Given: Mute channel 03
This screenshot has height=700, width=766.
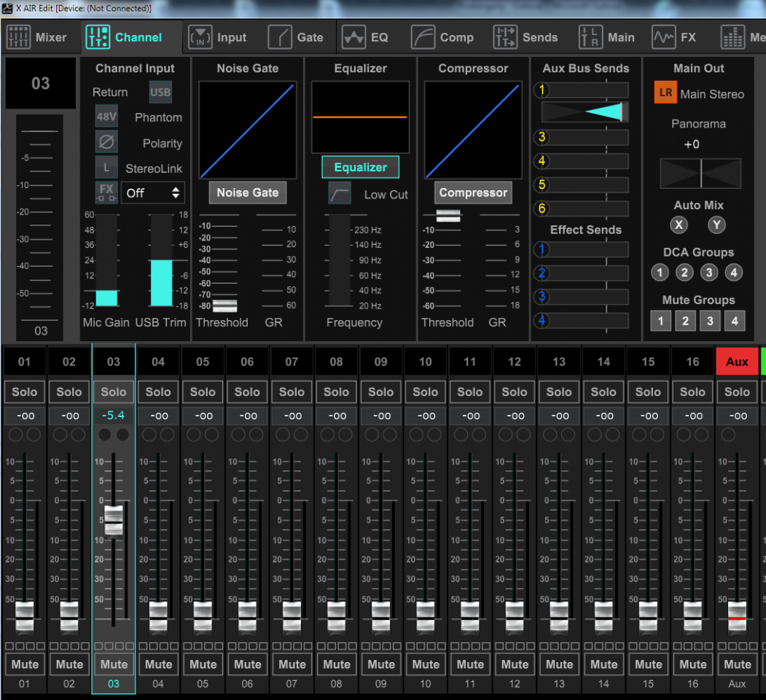Looking at the screenshot, I should click(x=114, y=664).
